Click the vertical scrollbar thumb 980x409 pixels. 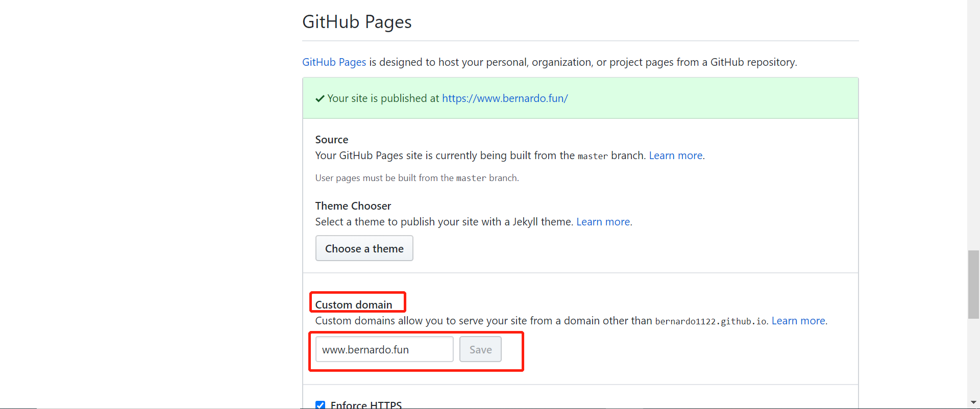click(x=973, y=284)
